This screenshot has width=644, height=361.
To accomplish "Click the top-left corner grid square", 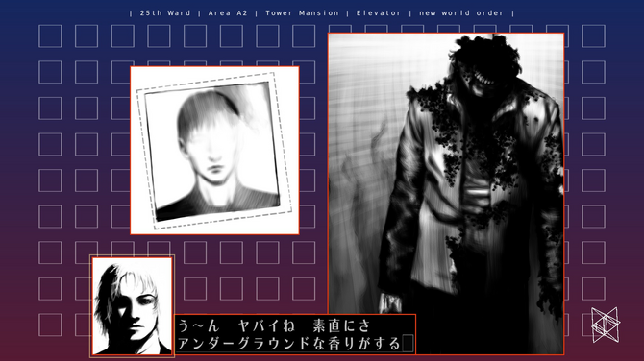I will (x=50, y=36).
